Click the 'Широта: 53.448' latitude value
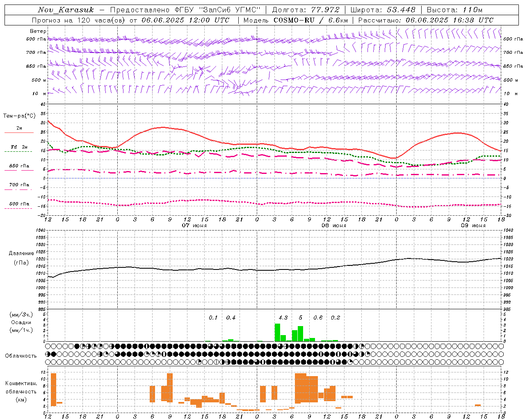 (x=383, y=10)
